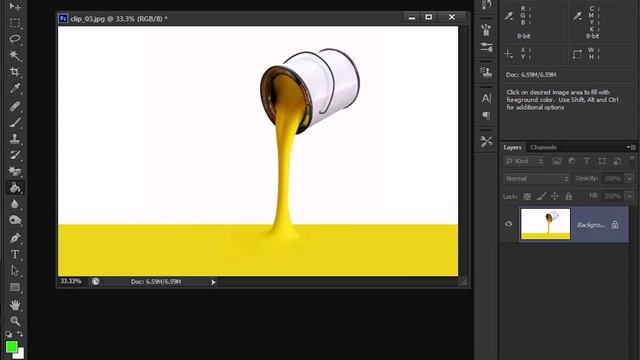This screenshot has height=360, width=640.
Task: Toggle the smart object layer filter
Action: coord(617,161)
